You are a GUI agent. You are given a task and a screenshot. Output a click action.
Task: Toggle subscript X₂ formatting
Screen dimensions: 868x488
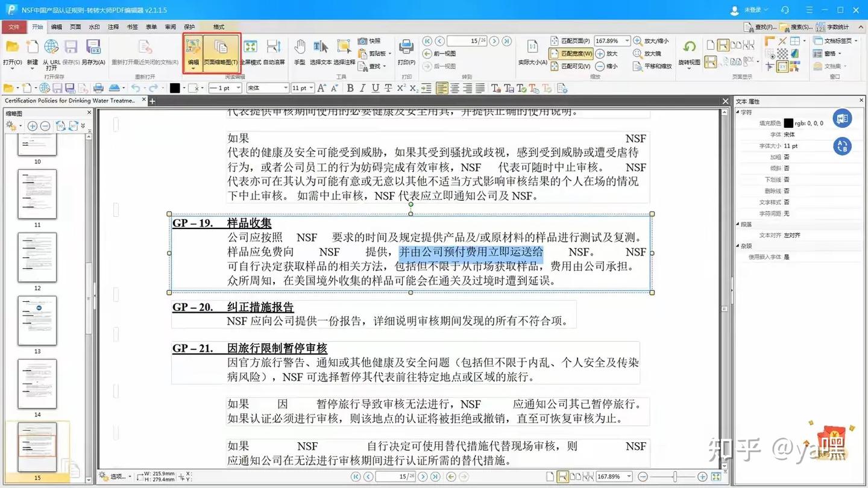(x=414, y=88)
